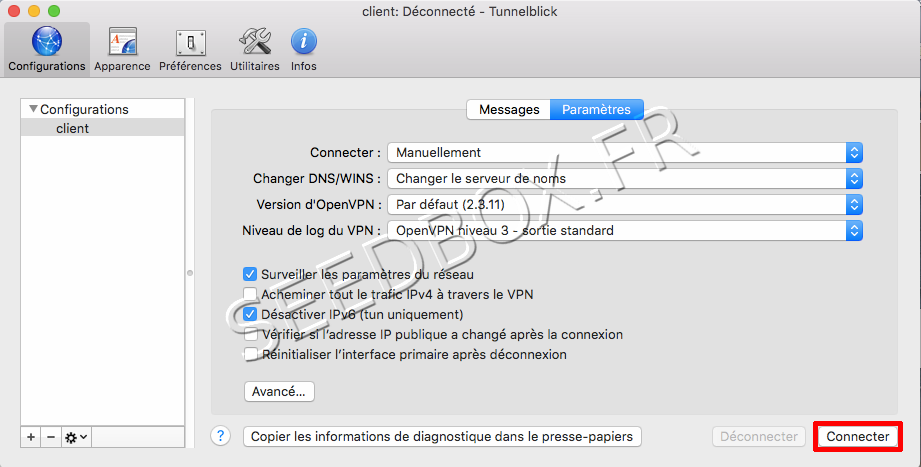Click the plus button to add configuration
Screen dimensions: 921x467
click(31, 437)
